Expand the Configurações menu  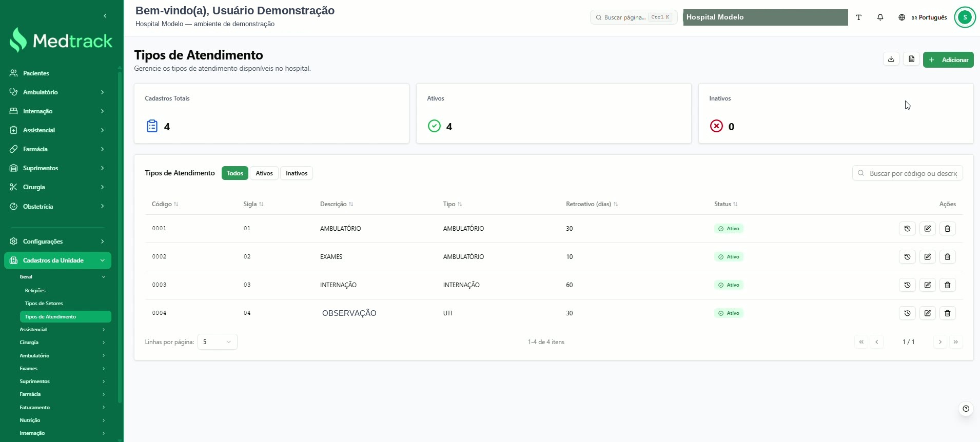pyautogui.click(x=57, y=242)
